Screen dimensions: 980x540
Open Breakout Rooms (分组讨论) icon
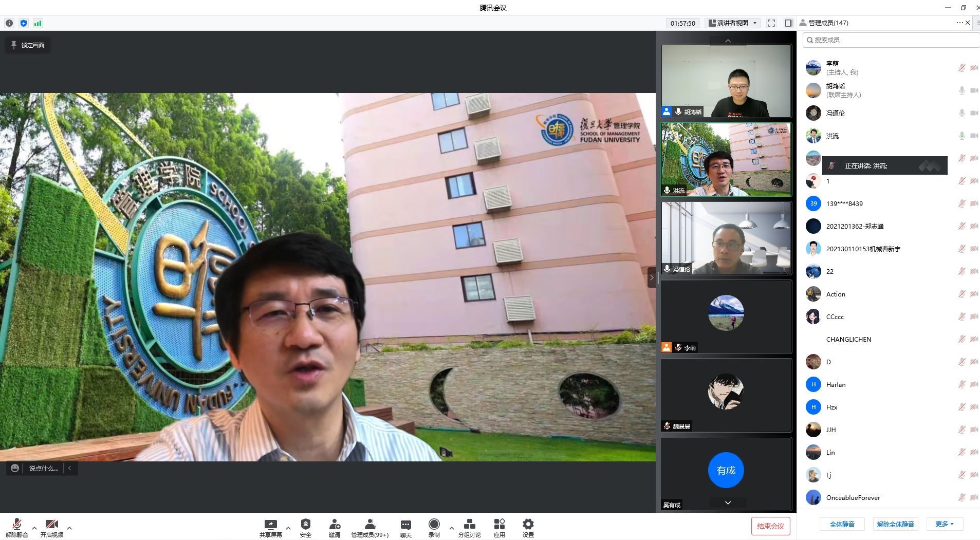pos(469,525)
